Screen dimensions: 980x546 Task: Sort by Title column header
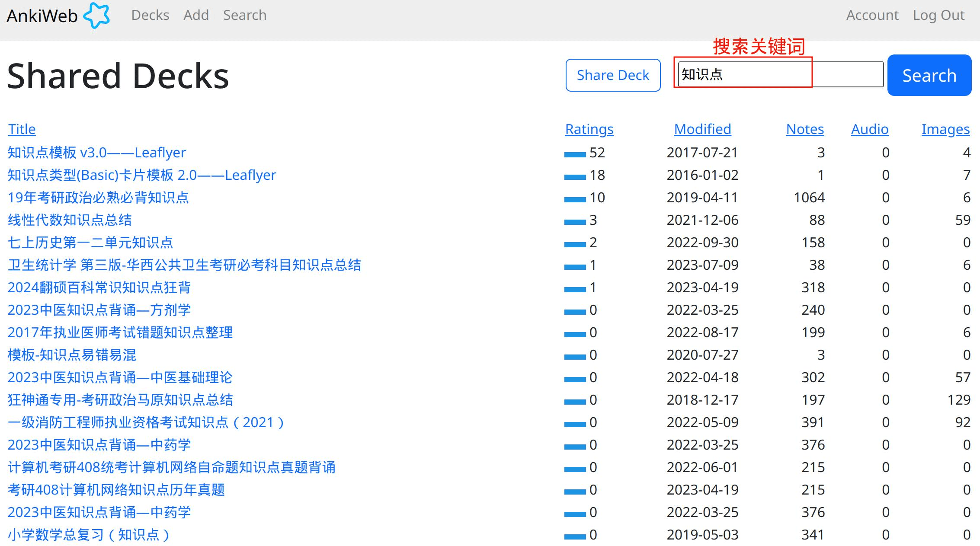pos(22,129)
